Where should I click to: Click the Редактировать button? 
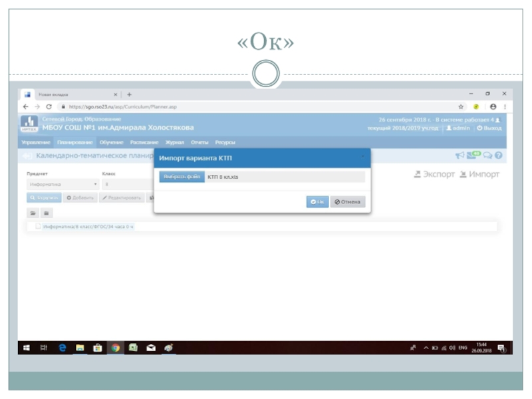pos(122,198)
